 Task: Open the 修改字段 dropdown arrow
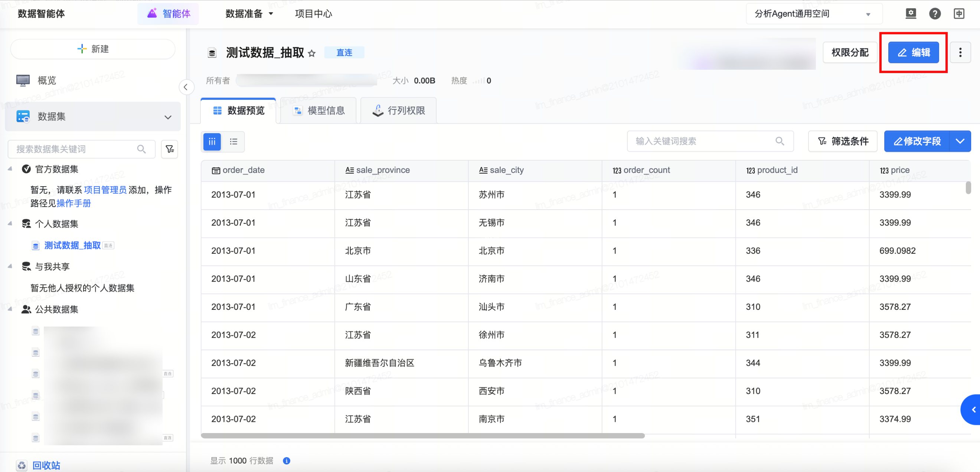click(x=960, y=141)
